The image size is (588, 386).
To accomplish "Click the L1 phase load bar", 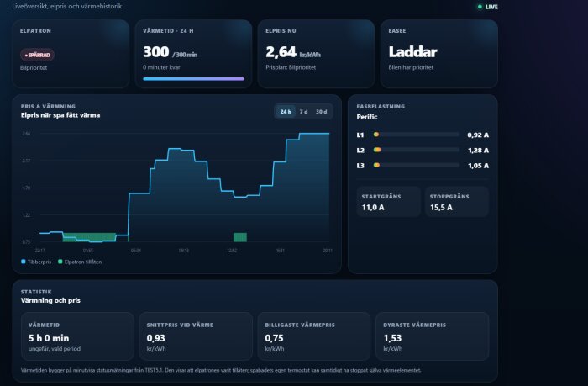I will click(417, 135).
